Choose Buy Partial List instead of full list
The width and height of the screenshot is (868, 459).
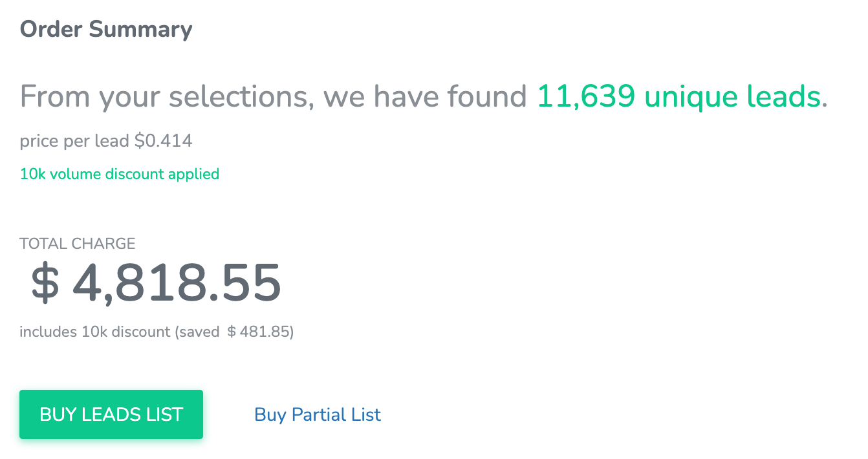click(318, 414)
